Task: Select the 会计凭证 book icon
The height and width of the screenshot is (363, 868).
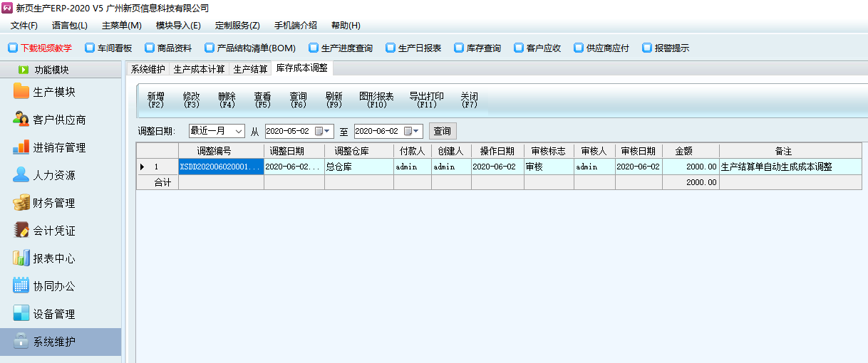Action: (21, 231)
